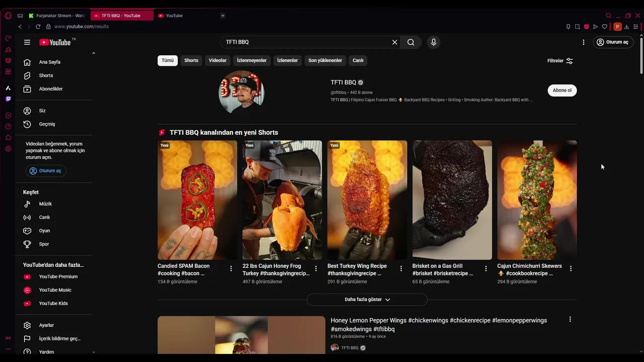Open Aria AI in the Opera sidebar
Viewport: 644px width, 362px height.
[8, 88]
